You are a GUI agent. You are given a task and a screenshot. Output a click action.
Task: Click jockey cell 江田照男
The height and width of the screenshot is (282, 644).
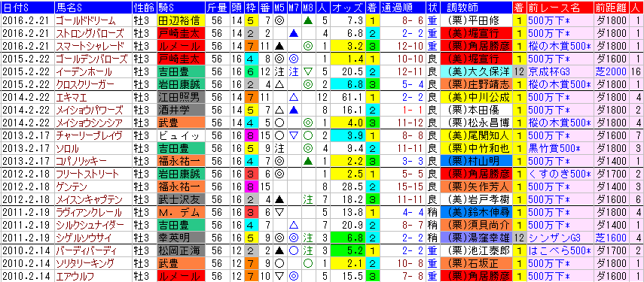click(x=180, y=98)
